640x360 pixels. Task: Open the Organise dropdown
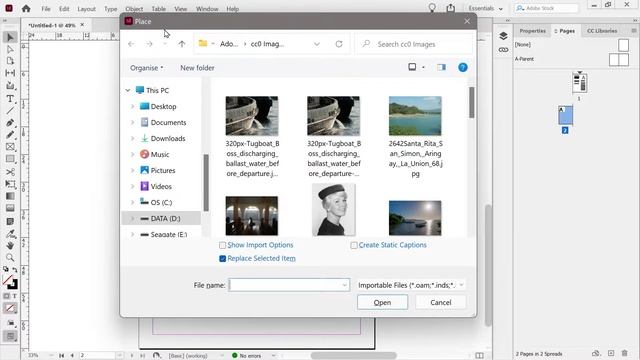point(147,68)
